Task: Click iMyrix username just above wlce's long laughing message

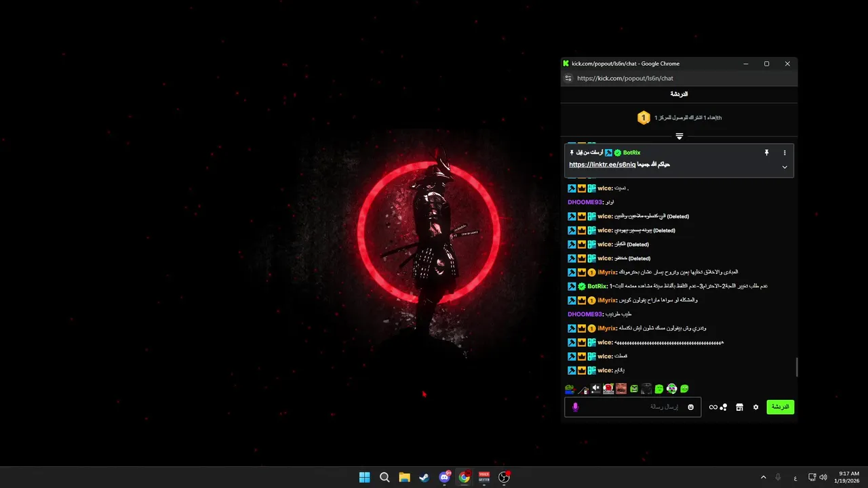Action: (x=608, y=328)
